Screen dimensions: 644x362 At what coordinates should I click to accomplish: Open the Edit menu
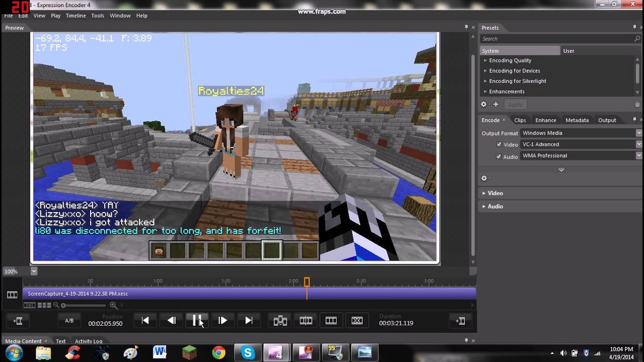coord(23,16)
